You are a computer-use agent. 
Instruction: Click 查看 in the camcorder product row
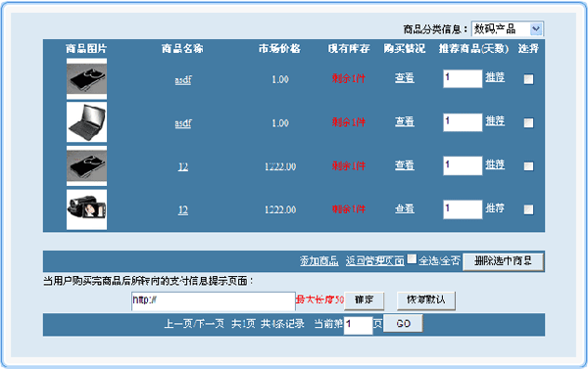point(404,208)
